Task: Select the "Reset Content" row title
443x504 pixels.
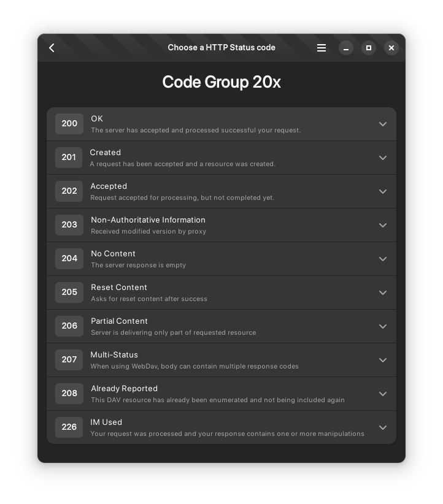Action: [118, 288]
